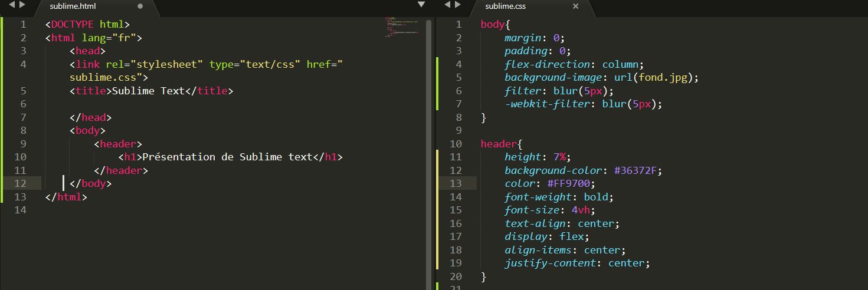The height and width of the screenshot is (290, 868).
Task: Click text-align: center; declaration
Action: pos(562,223)
